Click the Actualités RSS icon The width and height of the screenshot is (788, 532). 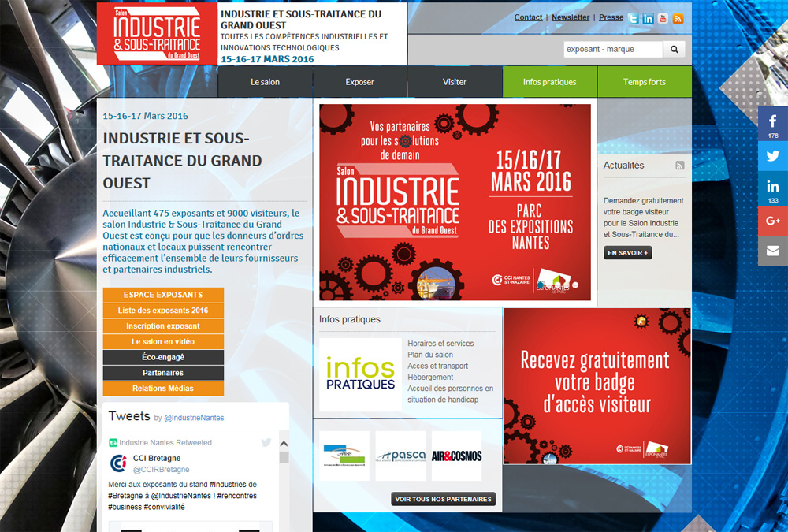coord(679,166)
